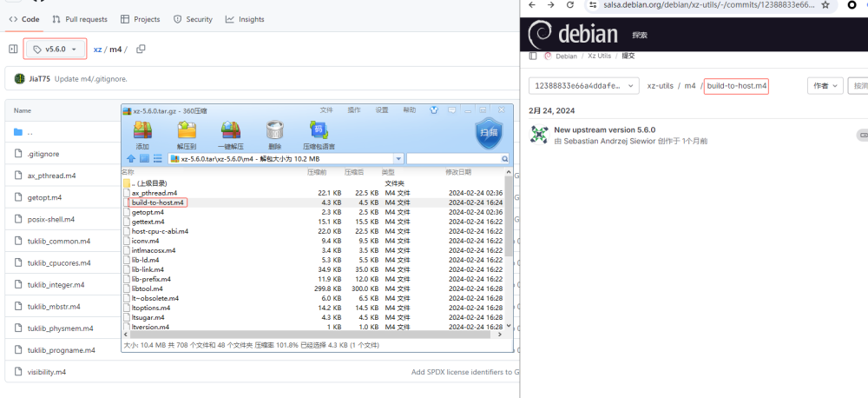This screenshot has width=868, height=398.
Task: Reload the salsa.debian.org page
Action: (x=569, y=5)
